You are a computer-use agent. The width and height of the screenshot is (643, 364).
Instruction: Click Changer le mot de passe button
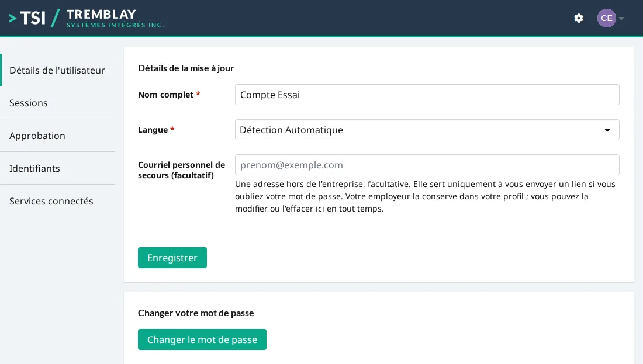[202, 339]
